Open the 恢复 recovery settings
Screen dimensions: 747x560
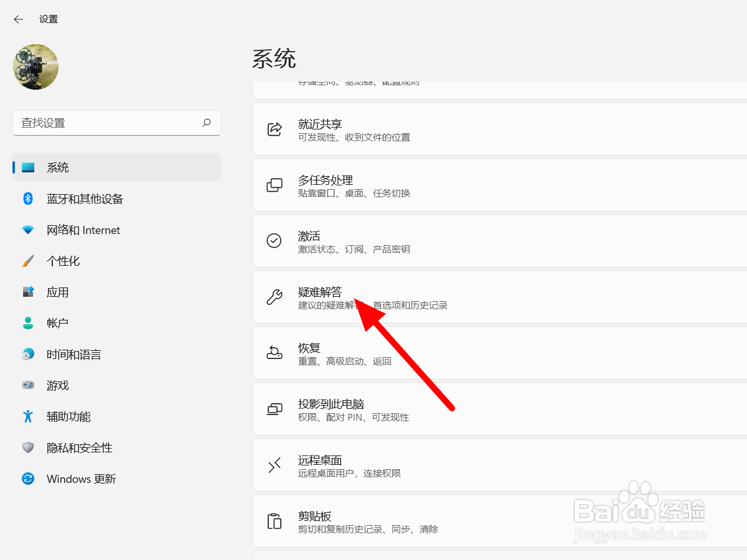436,353
